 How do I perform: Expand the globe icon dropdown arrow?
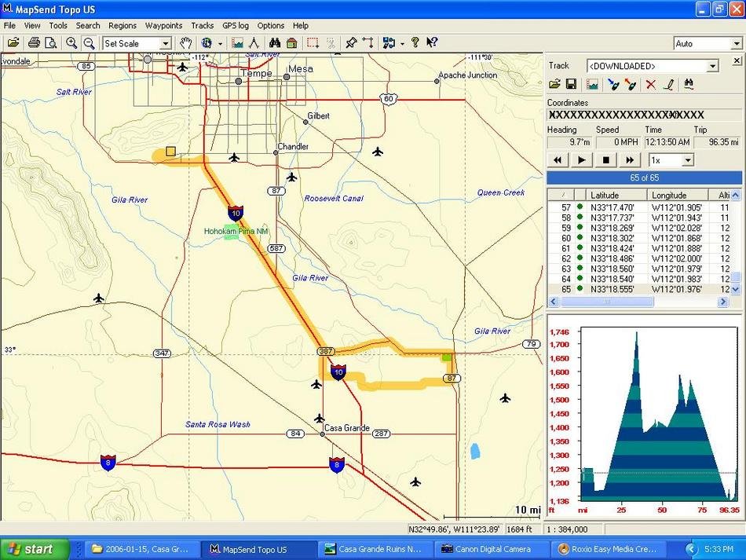(x=220, y=44)
